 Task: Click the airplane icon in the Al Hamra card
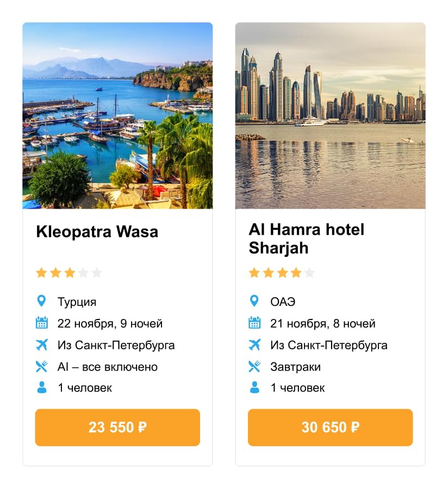coord(254,345)
